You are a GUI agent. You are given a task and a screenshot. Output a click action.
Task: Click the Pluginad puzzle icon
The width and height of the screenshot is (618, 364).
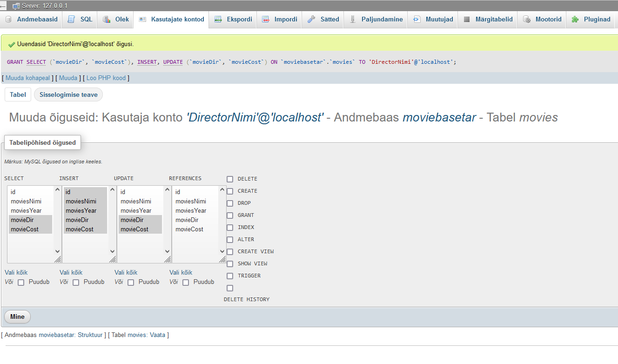click(575, 20)
